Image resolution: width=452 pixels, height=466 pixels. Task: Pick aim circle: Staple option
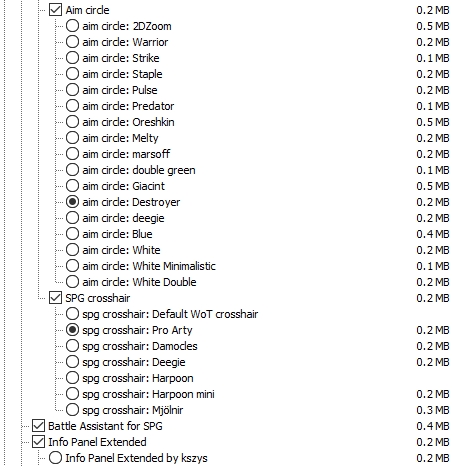point(72,74)
